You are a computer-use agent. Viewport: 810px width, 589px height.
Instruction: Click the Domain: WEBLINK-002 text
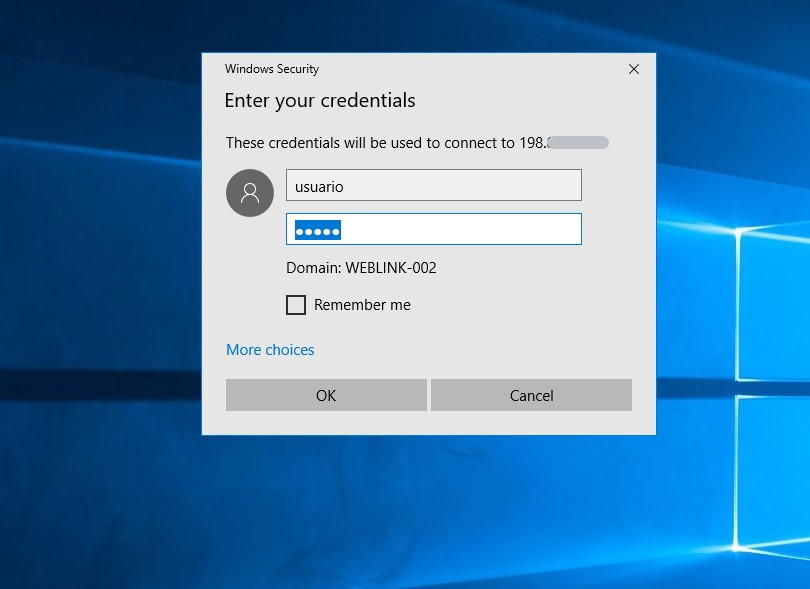[x=361, y=268]
